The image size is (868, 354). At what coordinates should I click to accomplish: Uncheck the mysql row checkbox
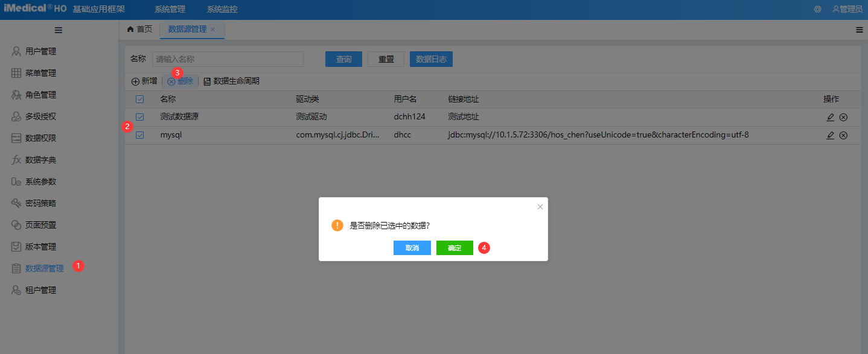[140, 135]
